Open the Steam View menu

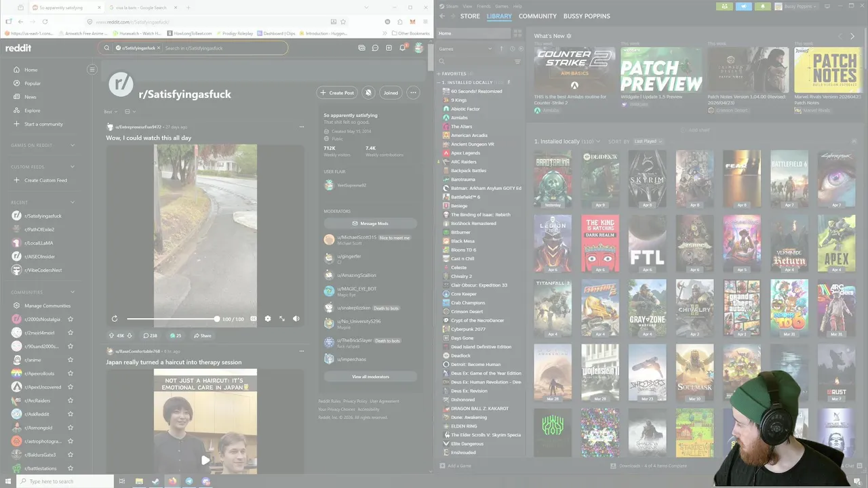[467, 6]
